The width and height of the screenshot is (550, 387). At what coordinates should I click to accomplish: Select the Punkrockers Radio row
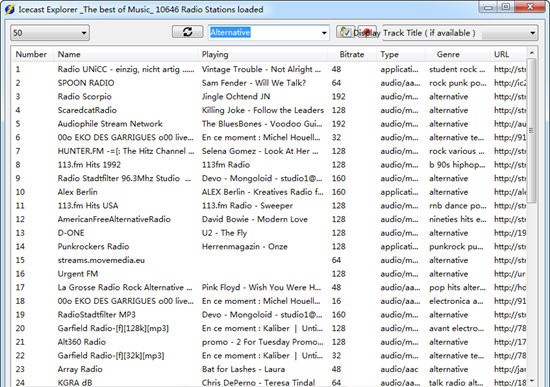pyautogui.click(x=269, y=247)
